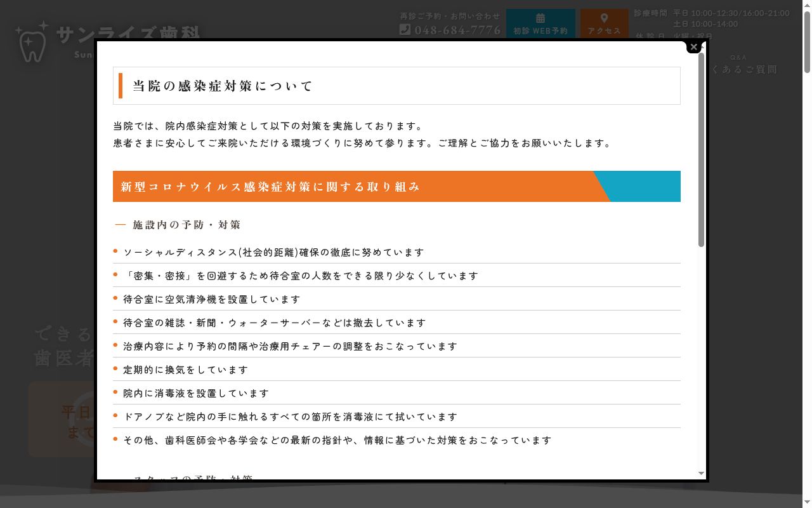
Task: Click the 再診ご予約・お問い合わせ label
Action: click(450, 16)
